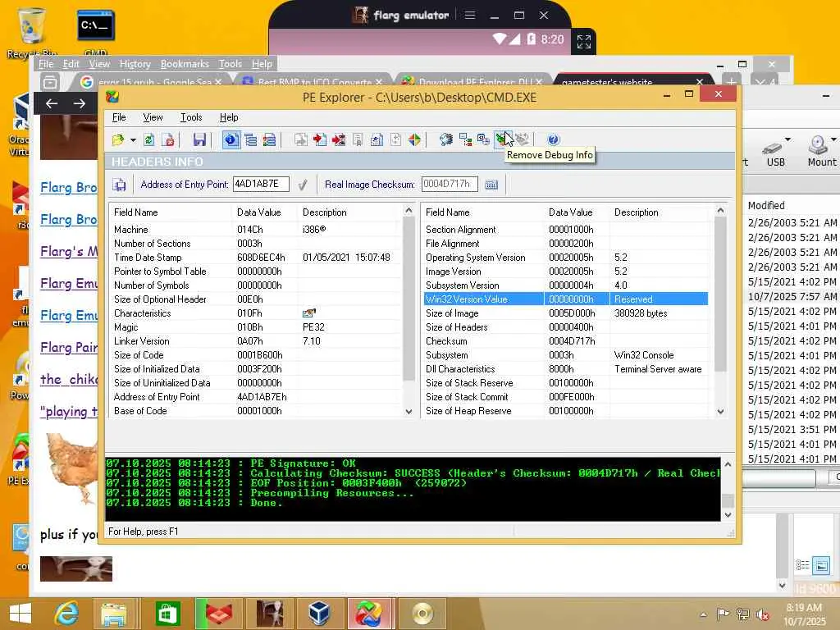
Task: Click the Remove Debug Info toolbar icon
Action: pos(503,139)
